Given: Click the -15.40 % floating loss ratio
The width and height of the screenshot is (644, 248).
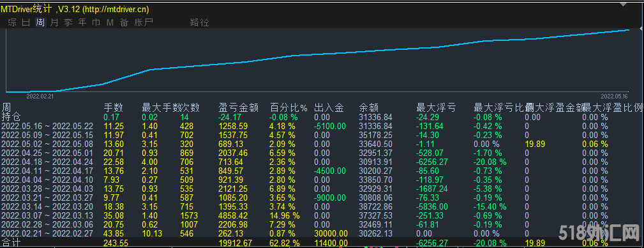Looking at the screenshot, I should click(490, 207).
